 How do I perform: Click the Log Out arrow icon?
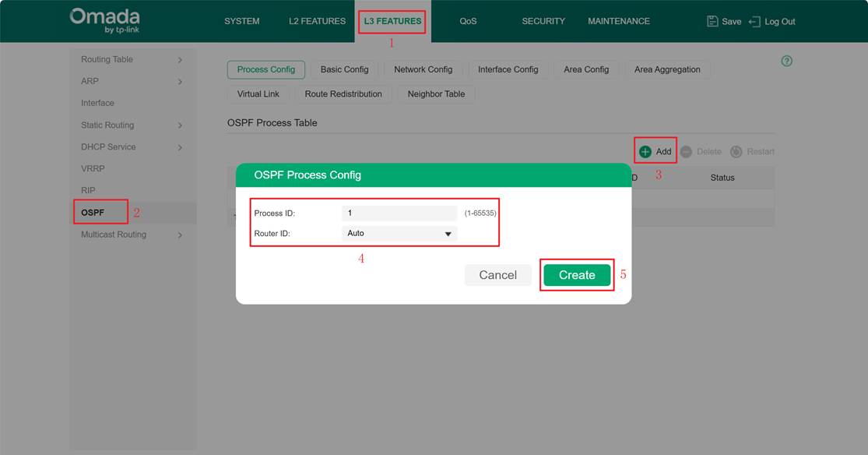(754, 21)
